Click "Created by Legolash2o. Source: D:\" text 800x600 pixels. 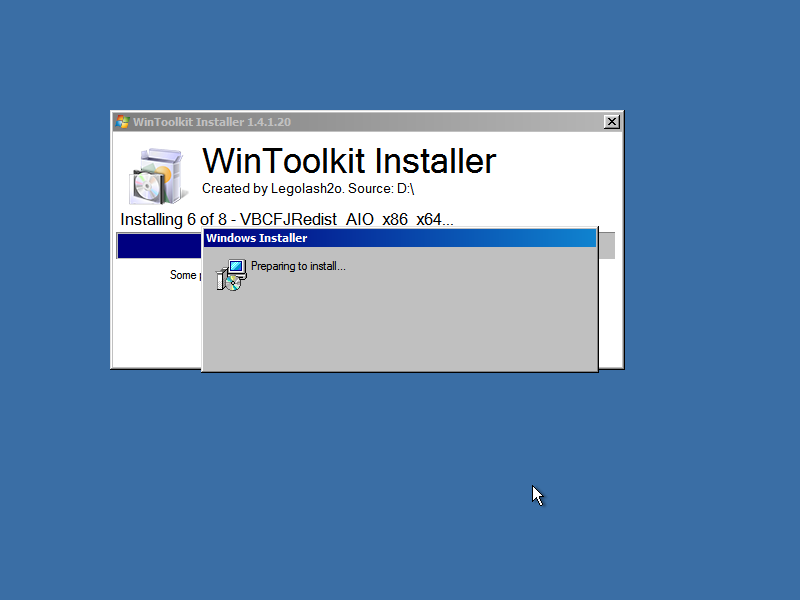308,189
